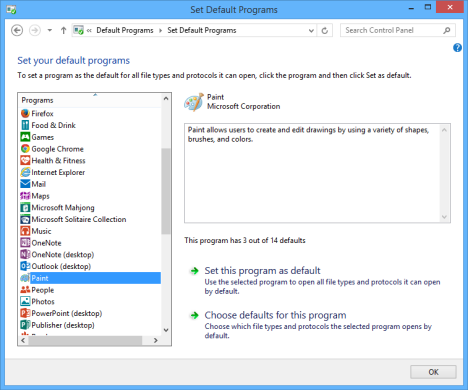Click the Mail envelope icon

pos(25,184)
